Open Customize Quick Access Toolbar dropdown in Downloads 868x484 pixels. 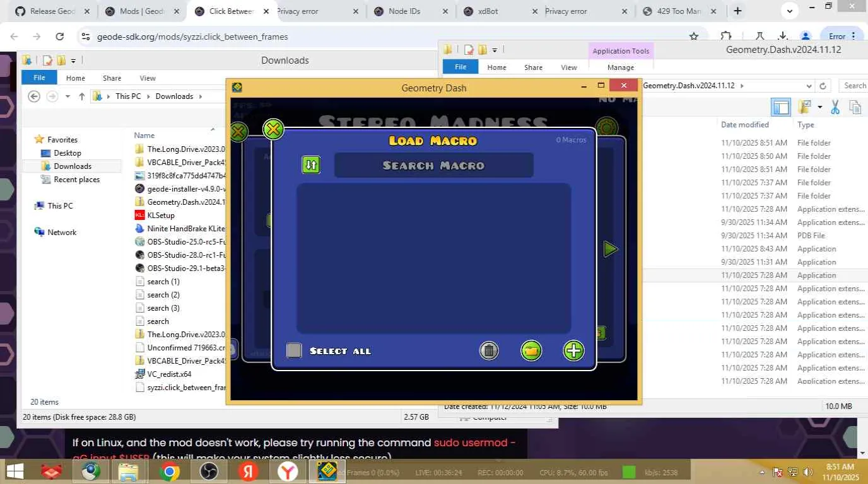tap(73, 60)
